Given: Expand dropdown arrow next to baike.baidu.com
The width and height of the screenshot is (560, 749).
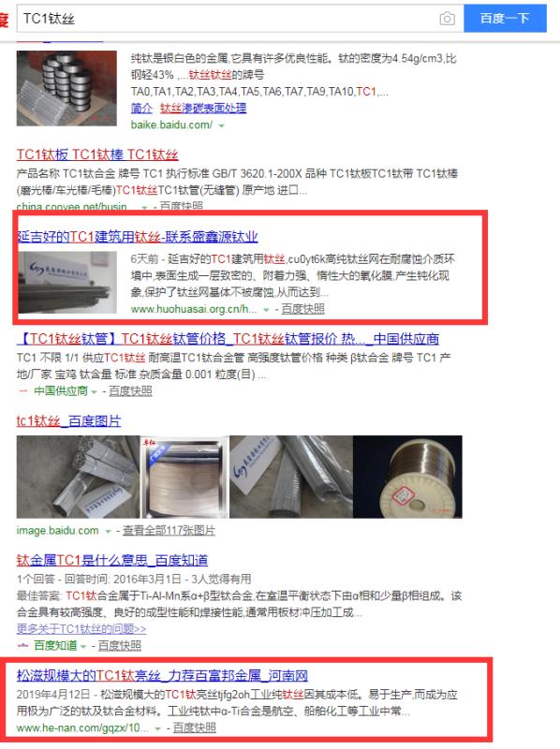Looking at the screenshot, I should click(x=221, y=125).
